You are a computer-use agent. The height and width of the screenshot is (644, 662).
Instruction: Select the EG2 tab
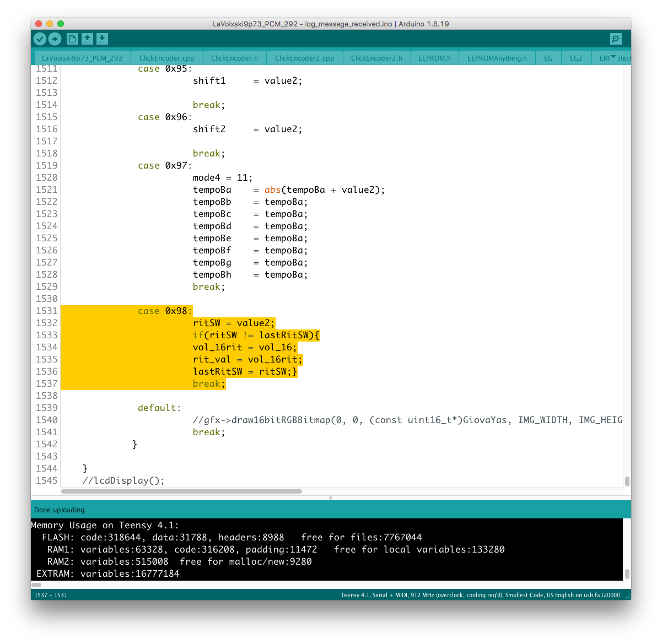pos(576,58)
